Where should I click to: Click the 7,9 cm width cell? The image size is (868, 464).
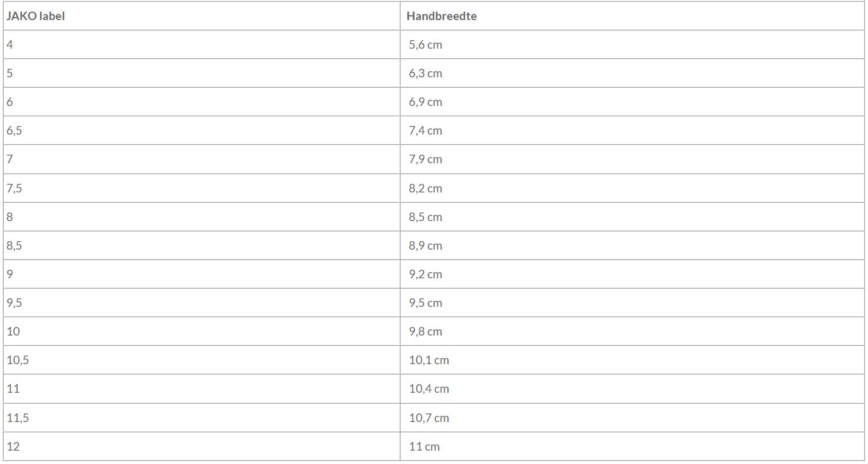425,159
